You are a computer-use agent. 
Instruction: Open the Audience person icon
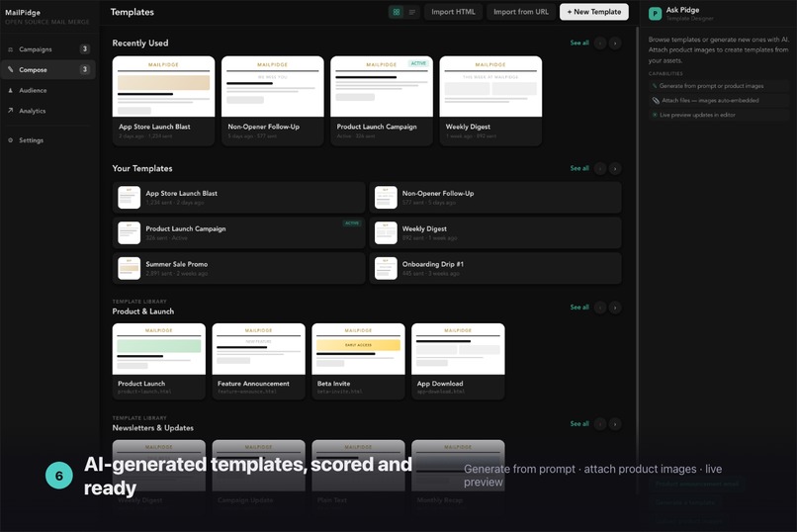pyautogui.click(x=10, y=90)
